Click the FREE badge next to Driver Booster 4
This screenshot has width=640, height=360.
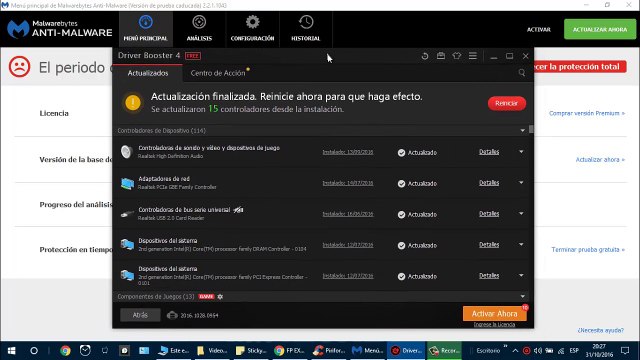tap(193, 56)
